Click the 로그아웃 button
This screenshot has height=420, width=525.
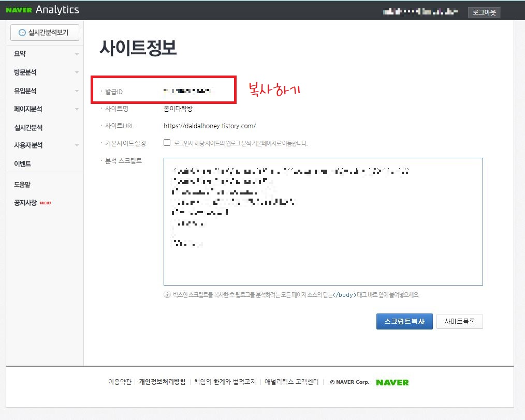pos(484,12)
